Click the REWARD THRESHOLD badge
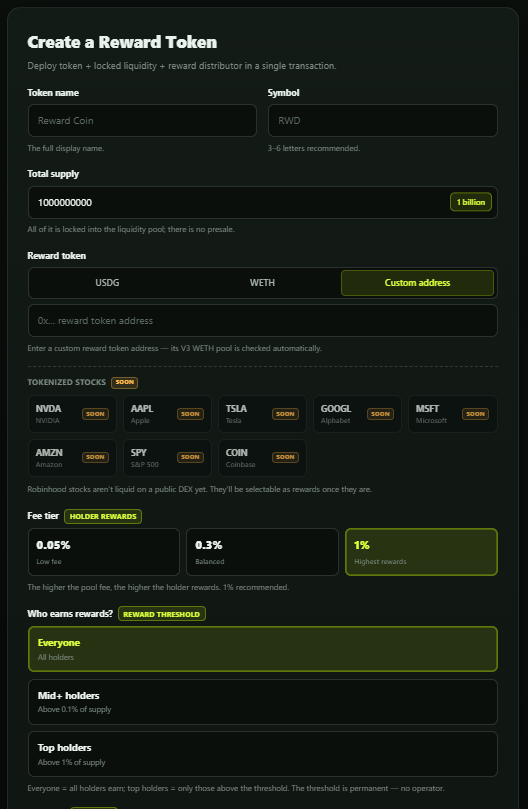The width and height of the screenshot is (528, 809). [162, 614]
